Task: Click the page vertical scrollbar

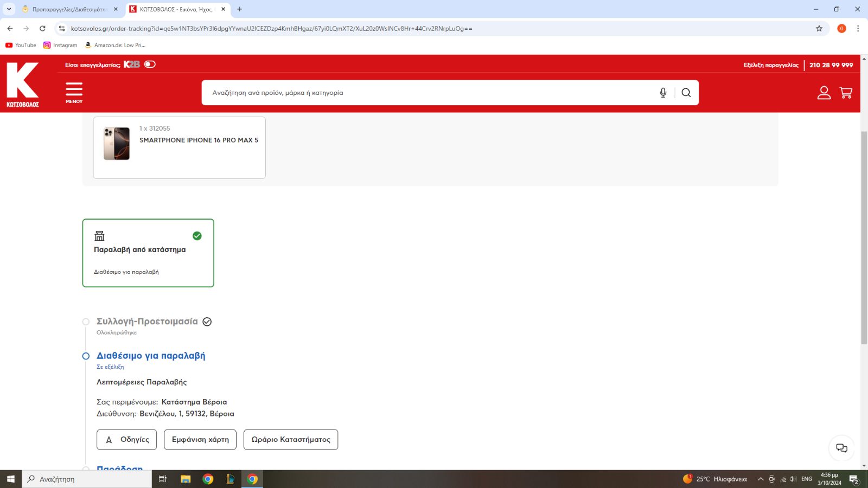Action: (864, 237)
